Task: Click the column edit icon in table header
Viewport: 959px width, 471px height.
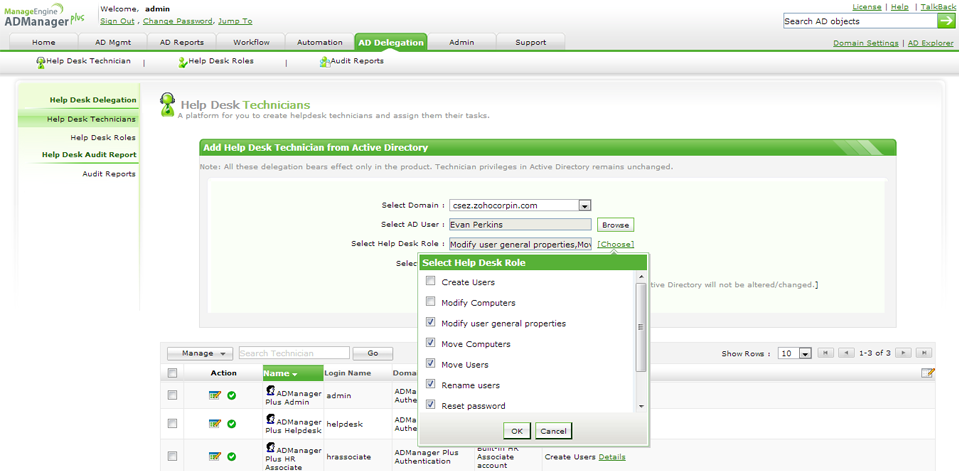Action: (927, 373)
